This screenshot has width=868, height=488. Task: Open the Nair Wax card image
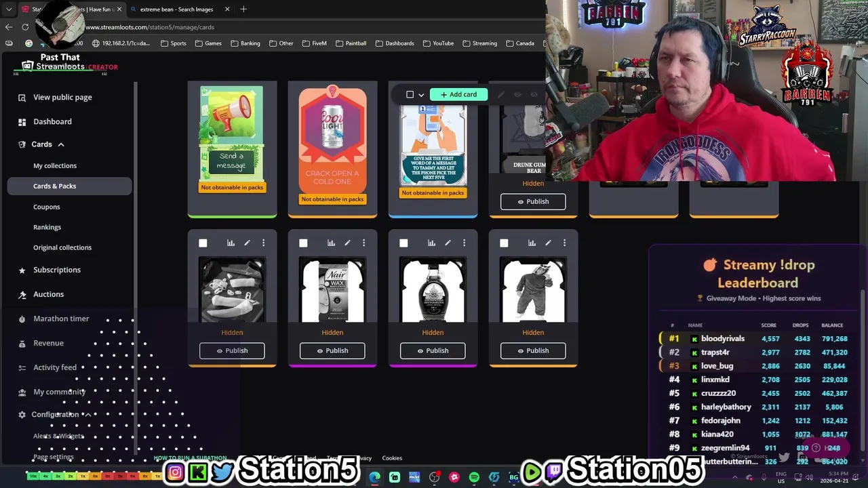pos(332,290)
